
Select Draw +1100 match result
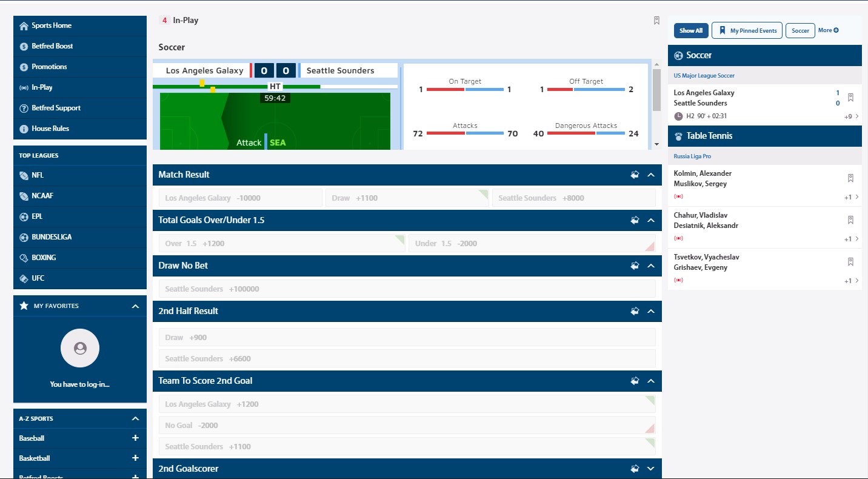(x=407, y=198)
